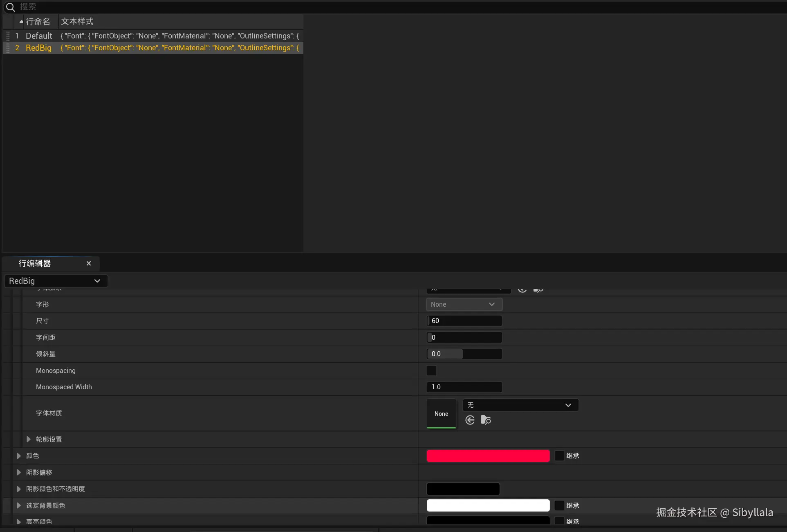Open the 字形 None dropdown
Screen dimensions: 787x532
click(x=464, y=304)
